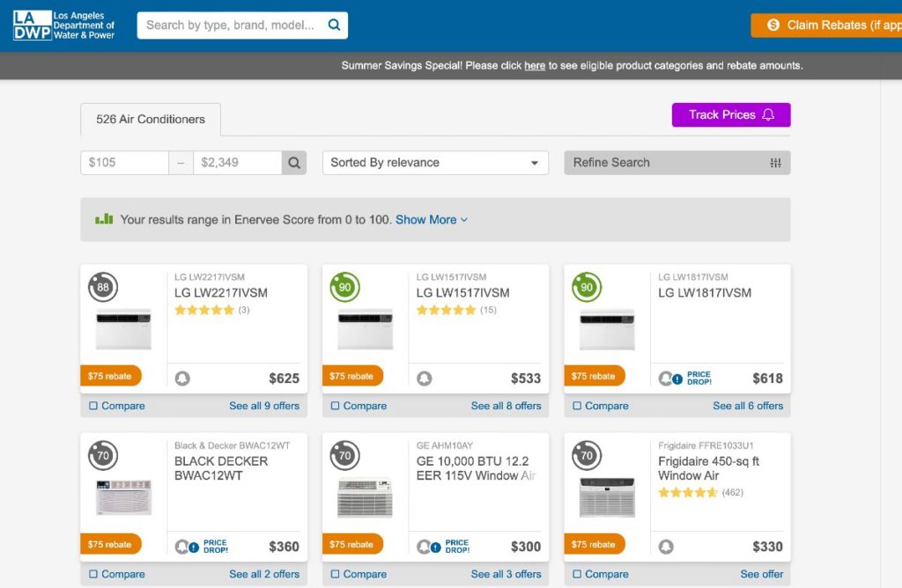Screen dimensions: 902x588
Task: Open the LG LW1817IVSM product image
Action: (x=607, y=329)
